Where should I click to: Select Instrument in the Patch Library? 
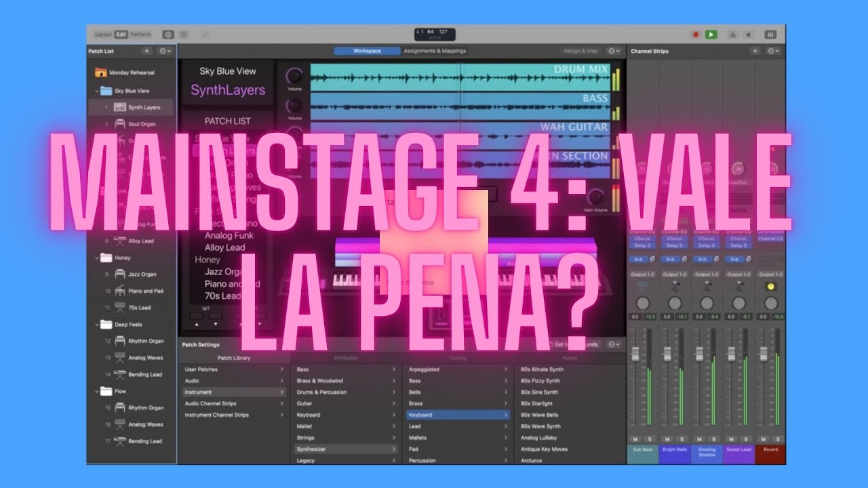coord(233,392)
